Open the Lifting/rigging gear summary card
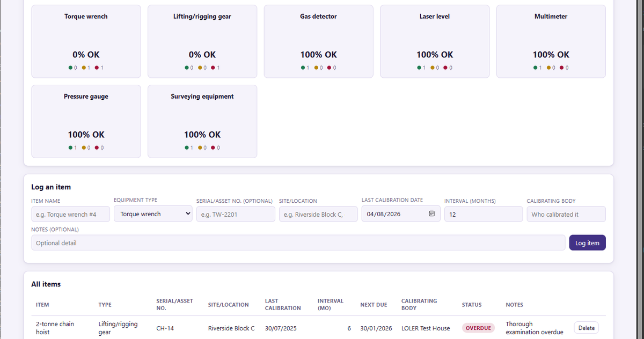 coord(202,41)
